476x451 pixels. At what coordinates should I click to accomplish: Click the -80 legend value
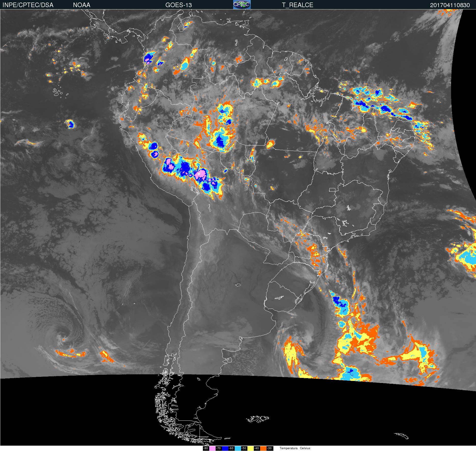206,448
